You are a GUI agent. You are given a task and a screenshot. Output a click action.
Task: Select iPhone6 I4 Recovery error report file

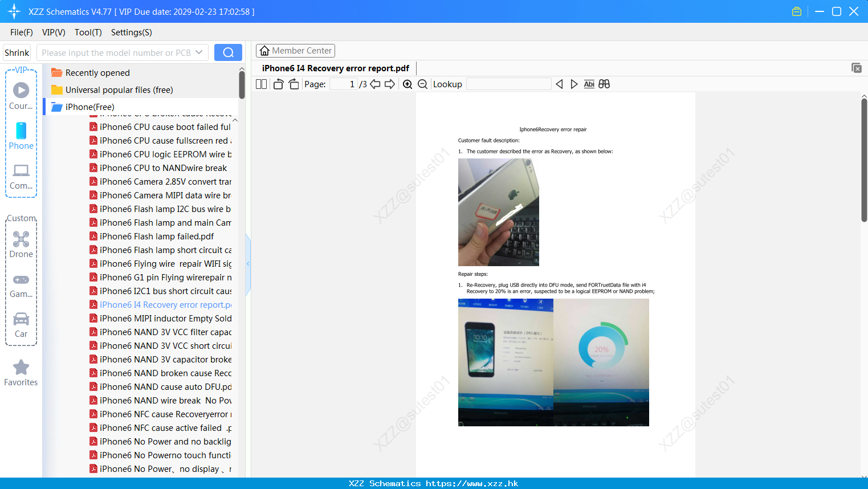click(160, 304)
